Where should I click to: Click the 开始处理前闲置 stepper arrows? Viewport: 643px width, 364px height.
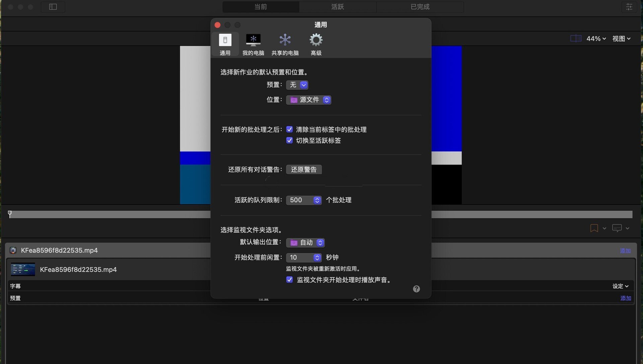click(x=317, y=258)
